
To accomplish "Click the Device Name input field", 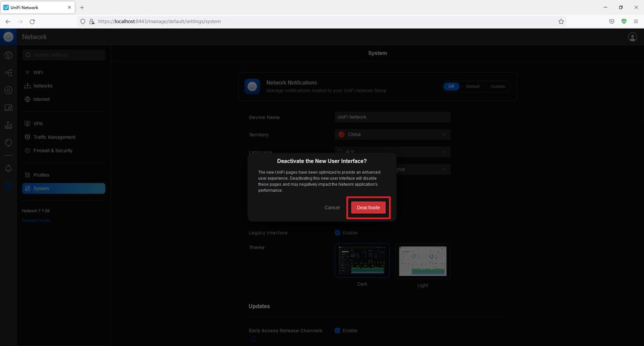I will point(392,117).
